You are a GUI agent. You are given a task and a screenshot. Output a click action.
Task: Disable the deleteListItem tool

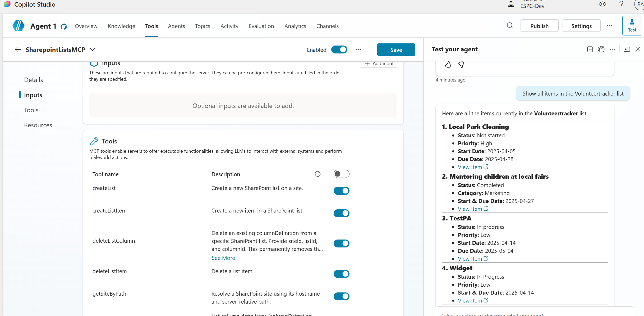[x=341, y=274]
